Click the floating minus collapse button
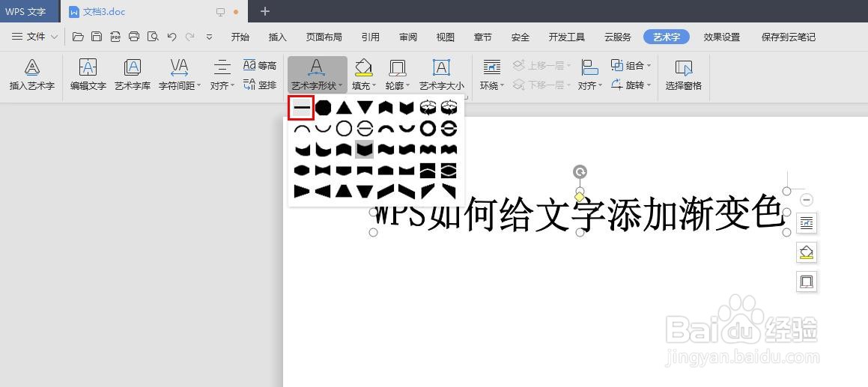The height and width of the screenshot is (387, 868). pyautogui.click(x=807, y=199)
